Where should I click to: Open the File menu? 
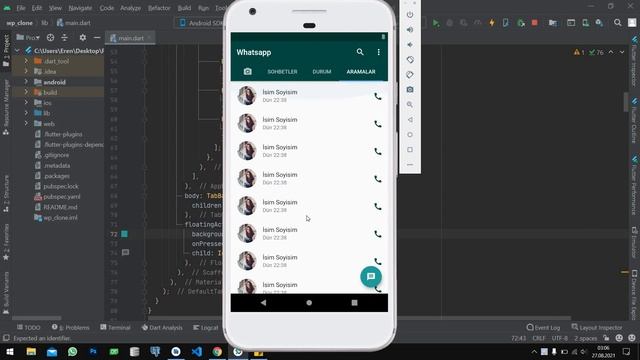click(21, 8)
